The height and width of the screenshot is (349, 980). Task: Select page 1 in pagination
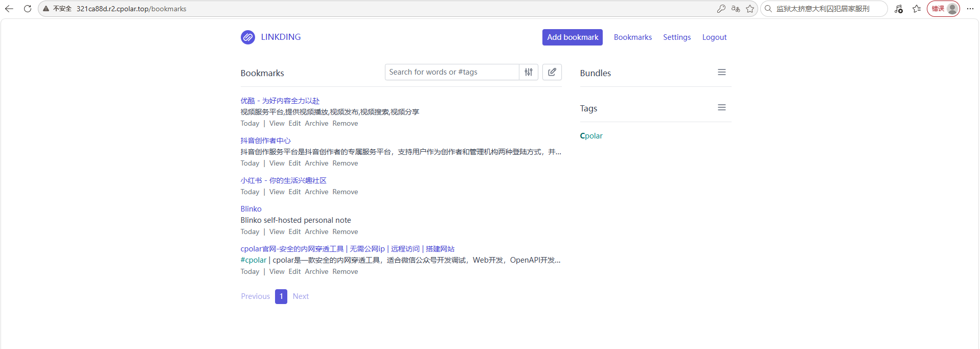(x=281, y=296)
